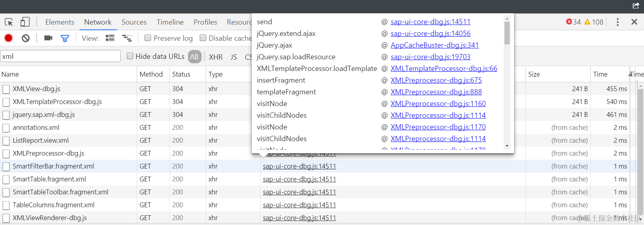Show the 108 warnings indicator
The width and height of the screenshot is (644, 225).
click(594, 22)
